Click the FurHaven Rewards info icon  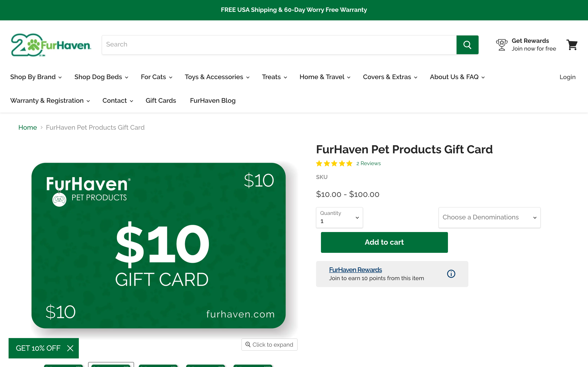click(451, 274)
